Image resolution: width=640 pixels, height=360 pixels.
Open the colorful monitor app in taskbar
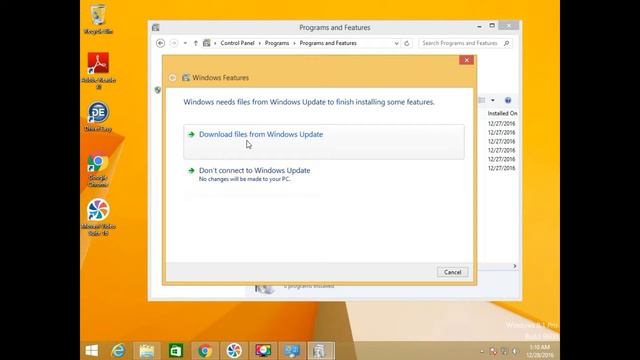(x=263, y=351)
